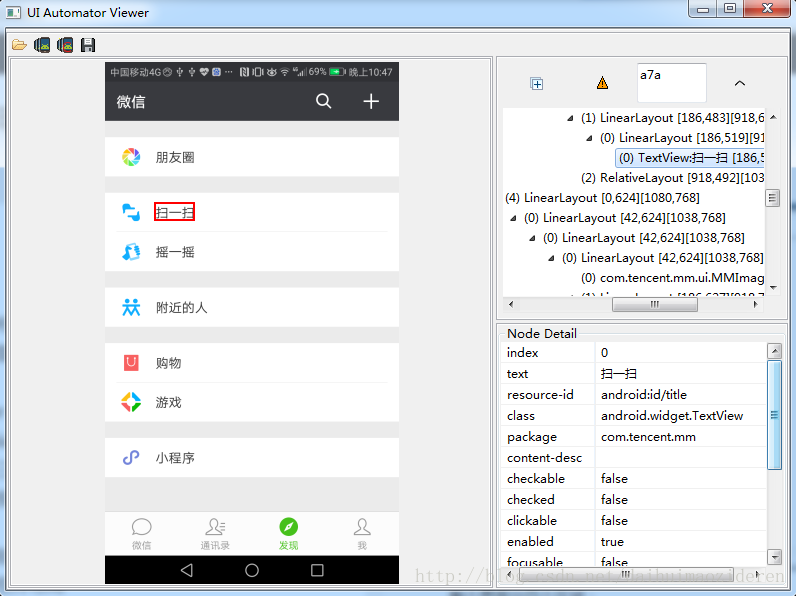Image resolution: width=796 pixels, height=596 pixels.
Task: Click the 小程序 text label
Action: click(x=175, y=458)
